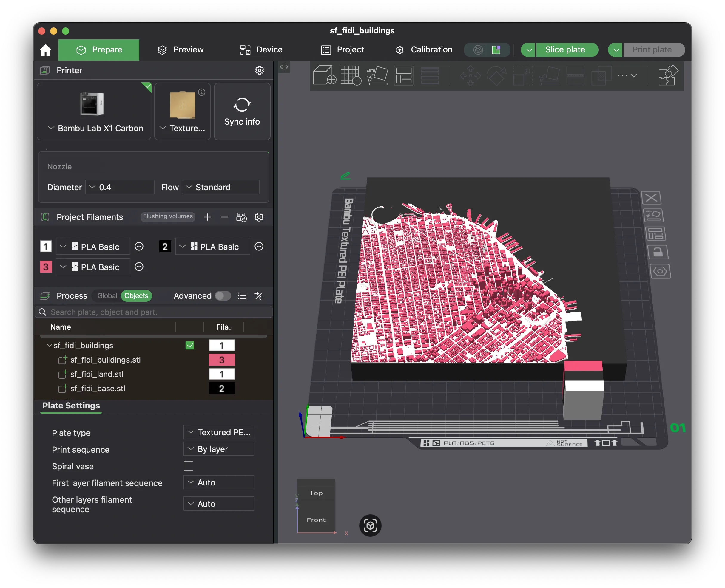Open printer settings gear
This screenshot has width=725, height=588.
coord(259,70)
